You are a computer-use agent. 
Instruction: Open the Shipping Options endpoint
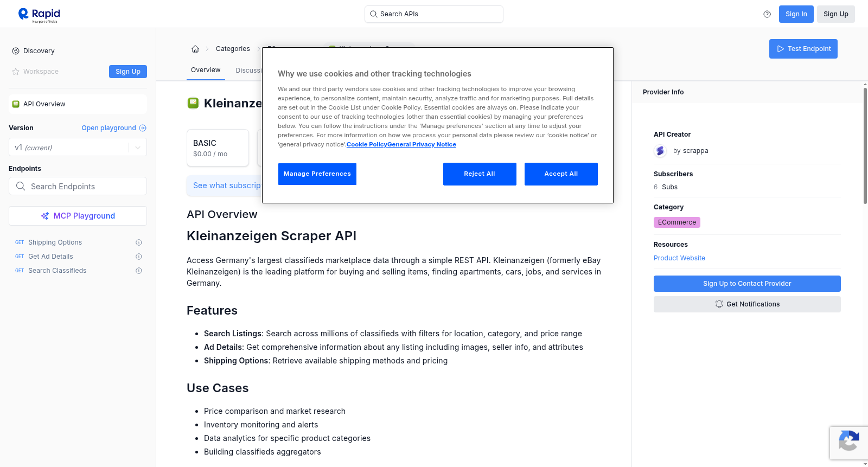point(55,242)
